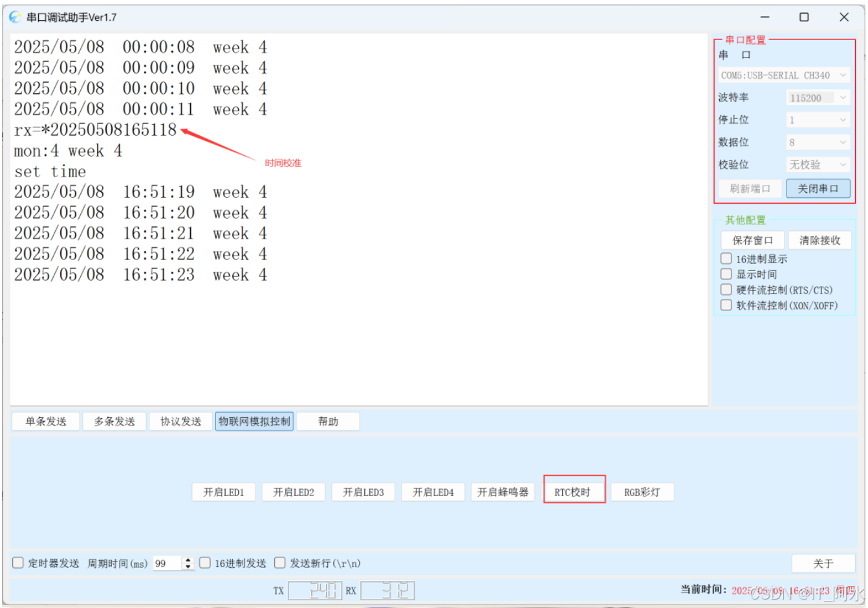The height and width of the screenshot is (608, 868).
Task: Maximize the serial assistant window
Action: click(804, 17)
